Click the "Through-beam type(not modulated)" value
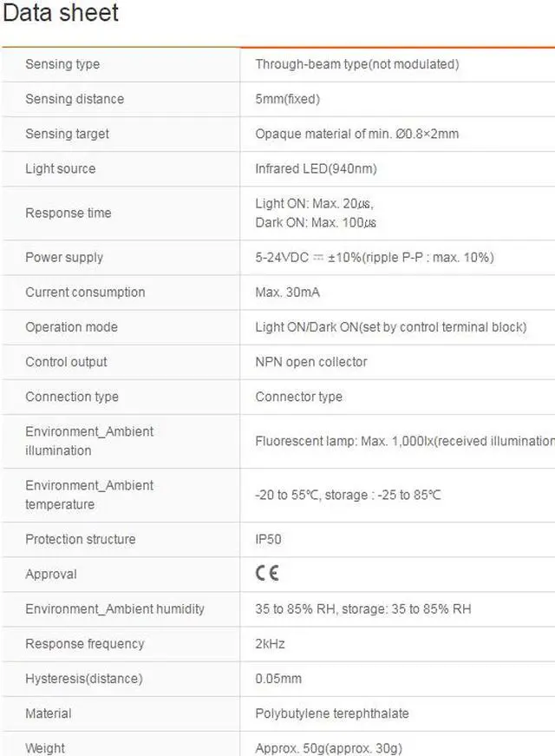555x756 pixels. coord(356,64)
